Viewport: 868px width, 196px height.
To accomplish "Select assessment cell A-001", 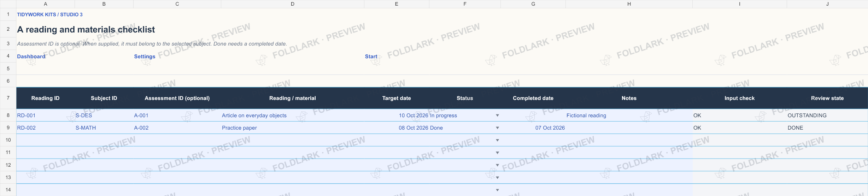I will coord(177,115).
